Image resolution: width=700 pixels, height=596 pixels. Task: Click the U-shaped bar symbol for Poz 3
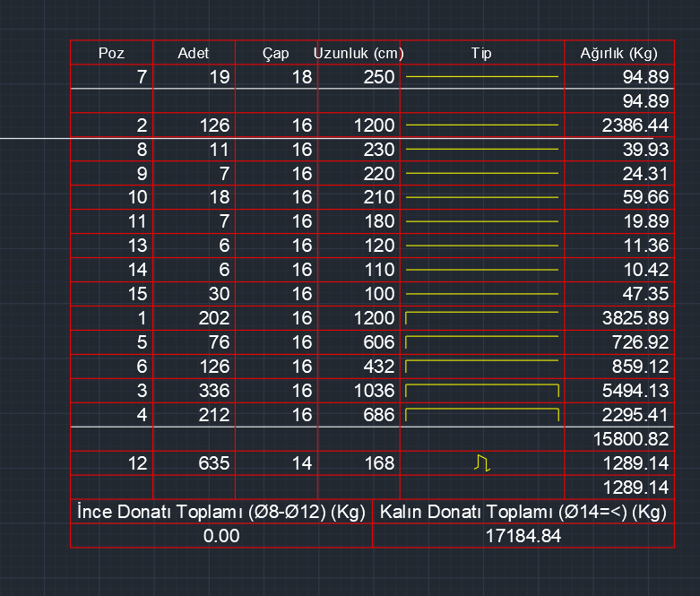[x=481, y=390]
